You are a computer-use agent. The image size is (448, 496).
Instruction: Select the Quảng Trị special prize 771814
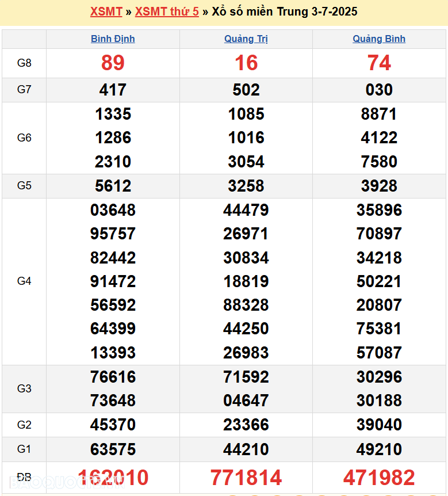246,478
